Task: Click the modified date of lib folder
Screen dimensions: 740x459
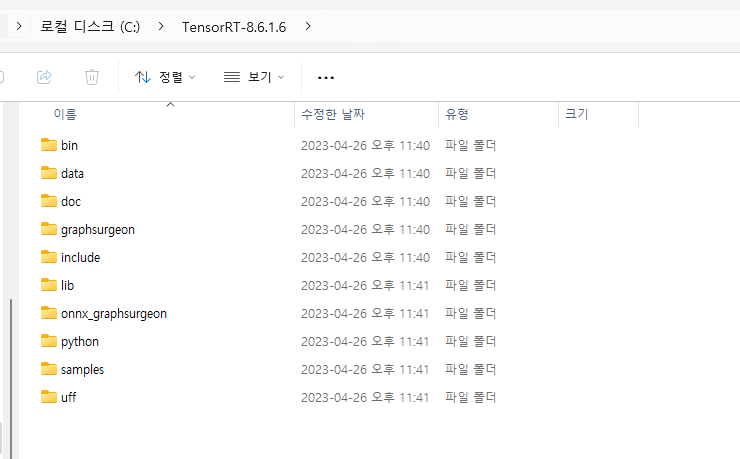Action: (365, 285)
